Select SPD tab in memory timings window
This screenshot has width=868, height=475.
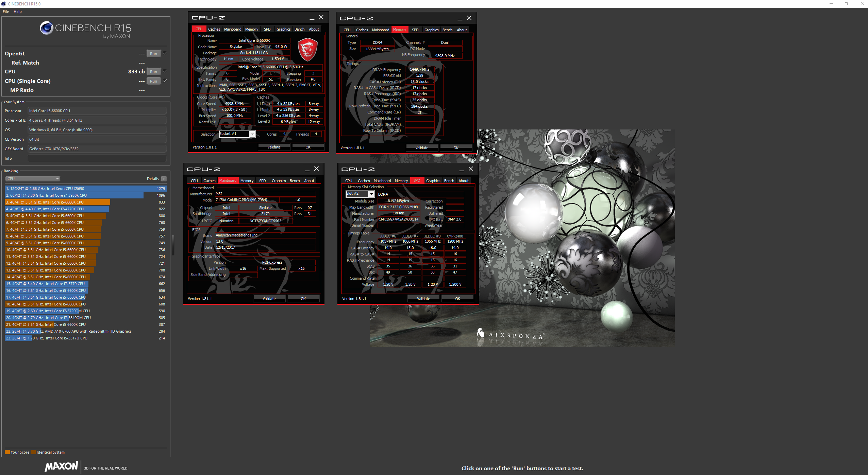click(x=415, y=30)
